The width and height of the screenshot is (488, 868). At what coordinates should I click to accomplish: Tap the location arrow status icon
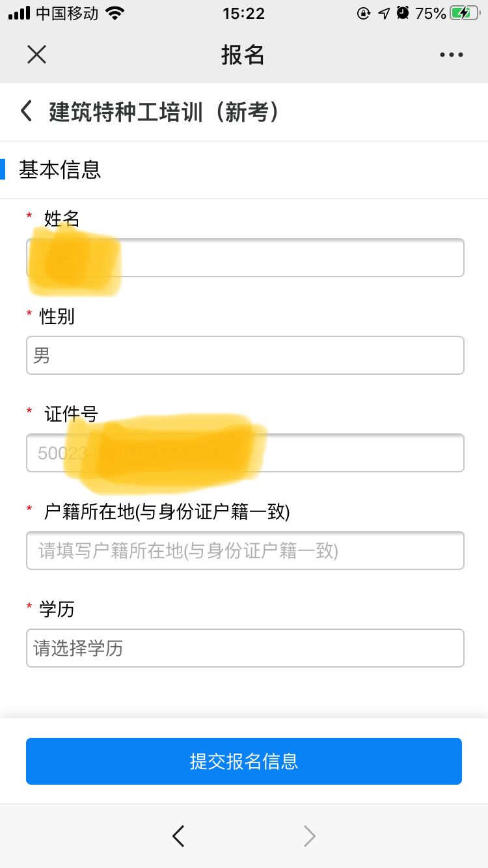pos(384,13)
